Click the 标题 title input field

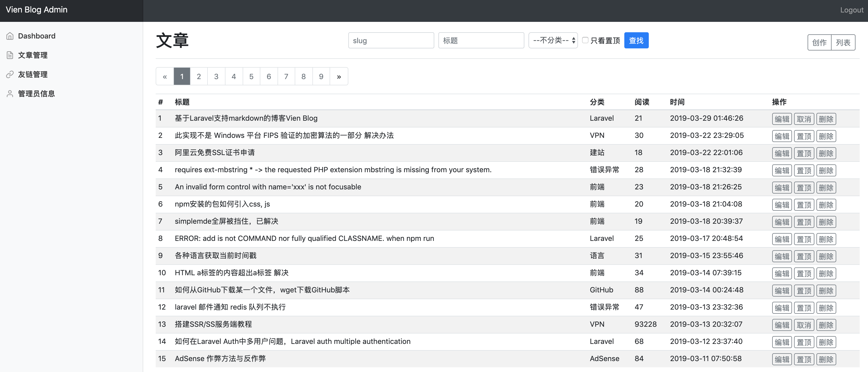click(x=481, y=40)
